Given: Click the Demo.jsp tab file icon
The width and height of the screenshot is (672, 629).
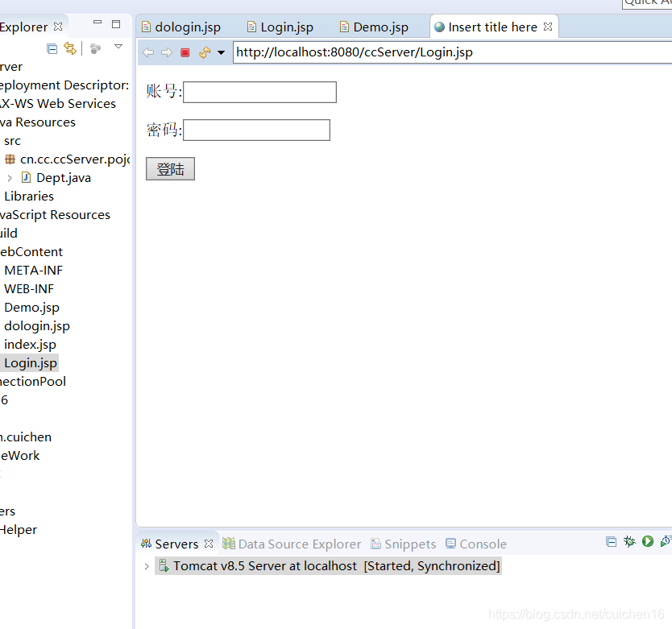Looking at the screenshot, I should pyautogui.click(x=344, y=27).
